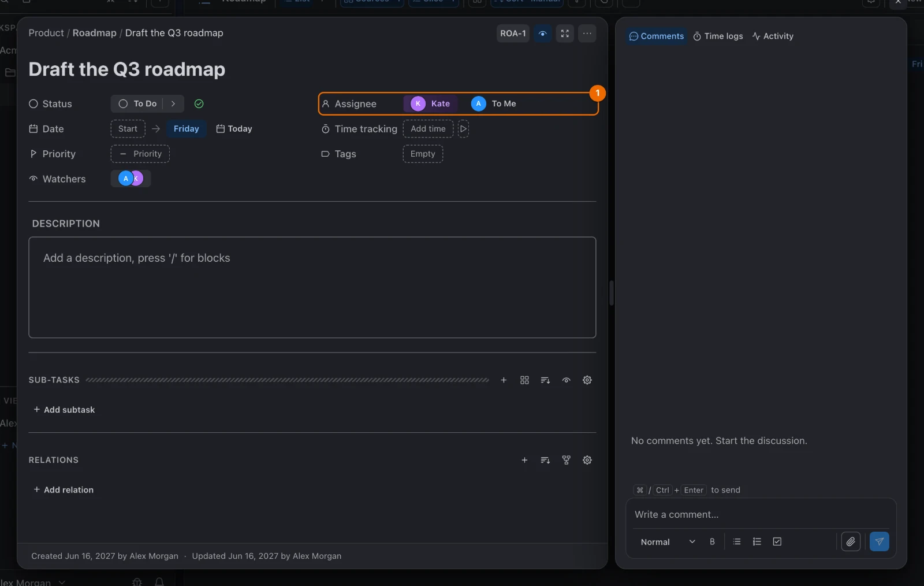Change the Friday due date
Screen dimensions: 924x586
pyautogui.click(x=186, y=129)
